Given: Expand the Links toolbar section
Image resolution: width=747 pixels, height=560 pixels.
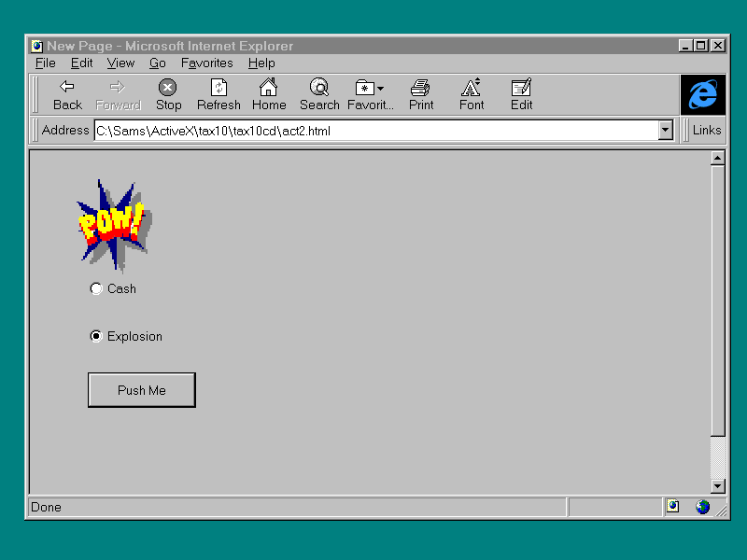Looking at the screenshot, I should pyautogui.click(x=706, y=131).
